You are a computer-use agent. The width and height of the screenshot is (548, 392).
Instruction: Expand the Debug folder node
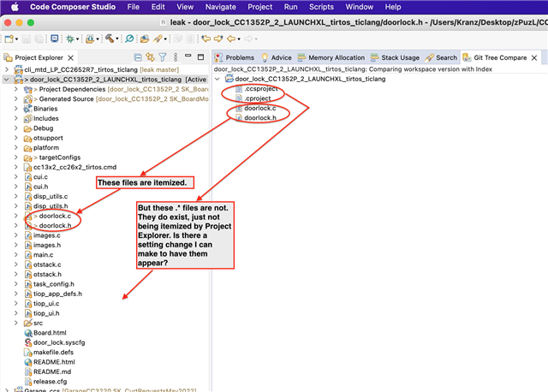(15, 128)
